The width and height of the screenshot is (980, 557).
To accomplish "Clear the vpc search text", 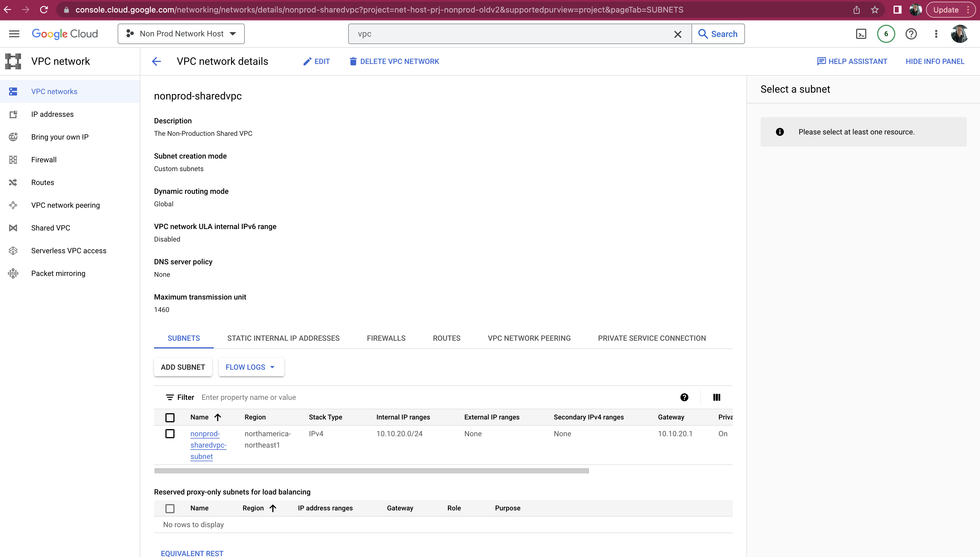I will (677, 34).
